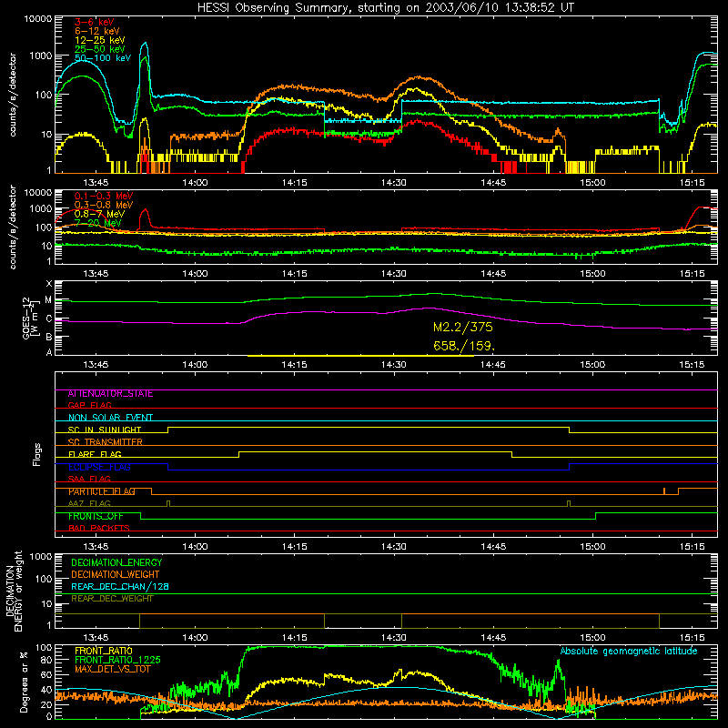728x728 pixels.
Task: Select the "GAP_FLAG" flag label
Action: click(x=89, y=405)
